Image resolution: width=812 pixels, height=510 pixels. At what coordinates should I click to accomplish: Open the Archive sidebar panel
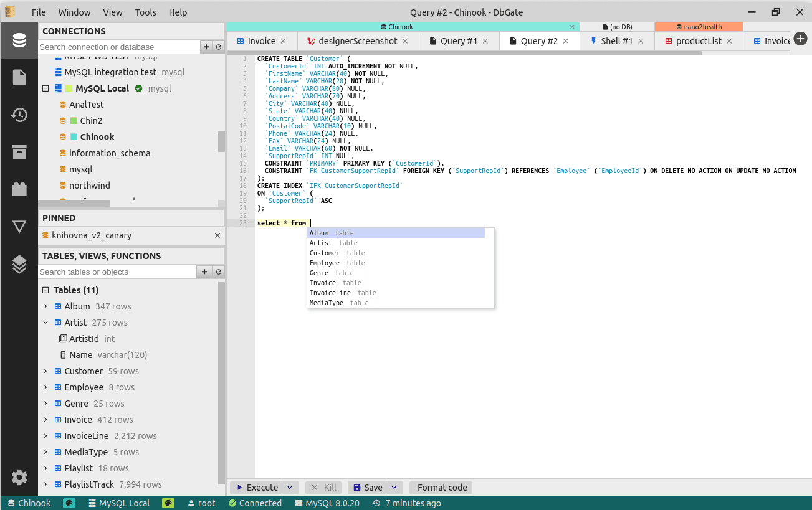tap(19, 151)
